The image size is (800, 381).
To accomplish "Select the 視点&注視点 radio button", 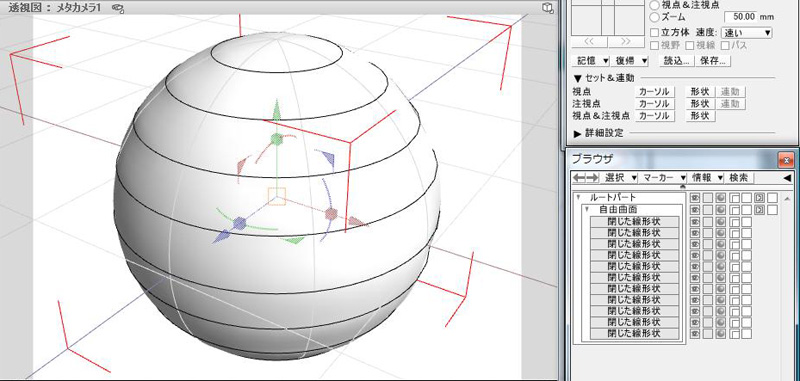I will click(655, 5).
